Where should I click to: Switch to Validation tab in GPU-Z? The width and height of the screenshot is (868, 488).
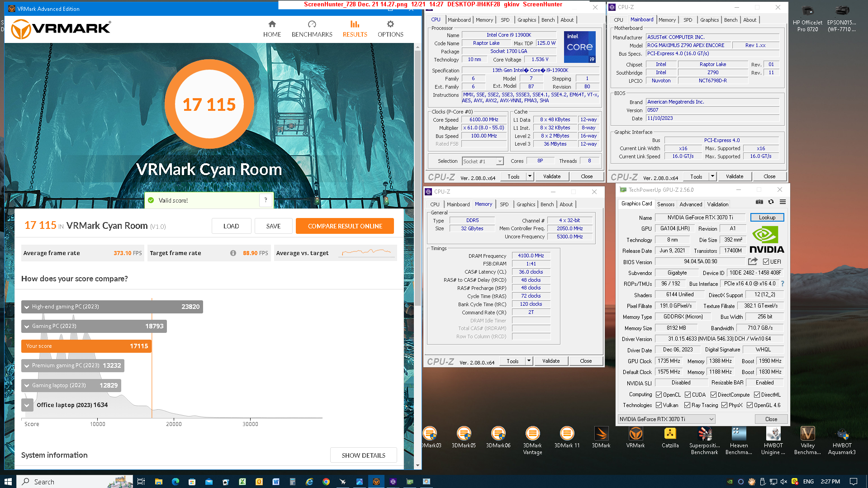coord(717,204)
